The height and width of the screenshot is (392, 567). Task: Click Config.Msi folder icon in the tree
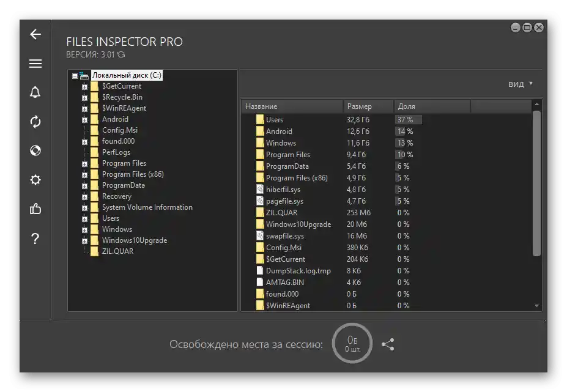94,130
